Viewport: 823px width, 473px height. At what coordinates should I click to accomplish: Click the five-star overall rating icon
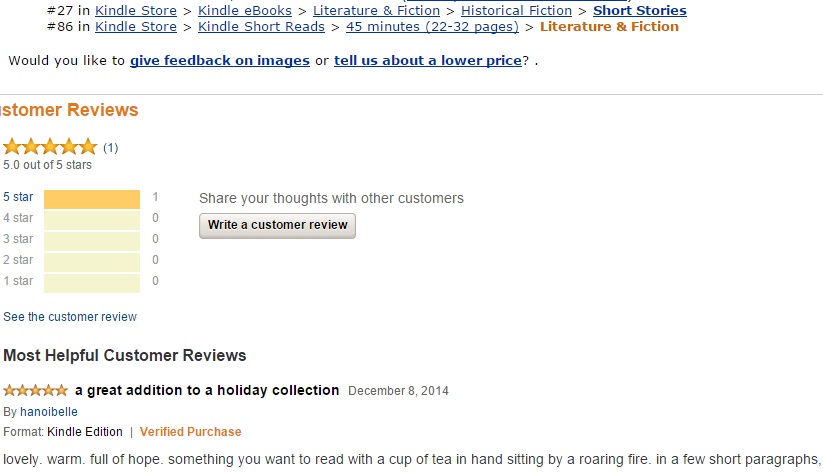click(50, 147)
